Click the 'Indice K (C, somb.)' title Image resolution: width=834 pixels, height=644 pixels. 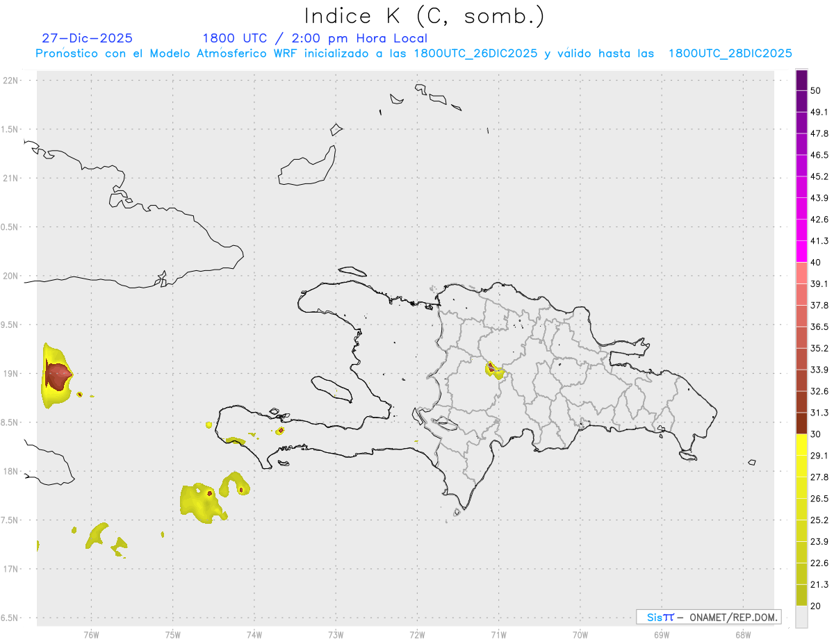(424, 16)
